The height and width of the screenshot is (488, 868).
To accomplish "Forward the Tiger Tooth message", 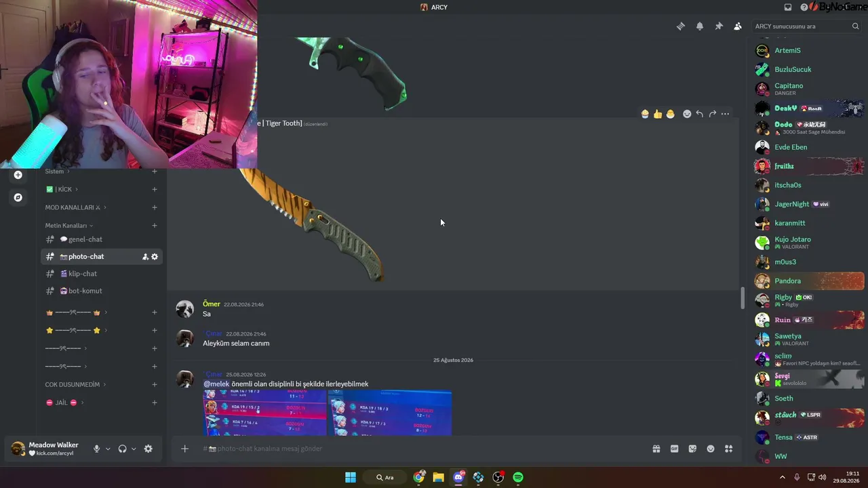I will [x=713, y=114].
